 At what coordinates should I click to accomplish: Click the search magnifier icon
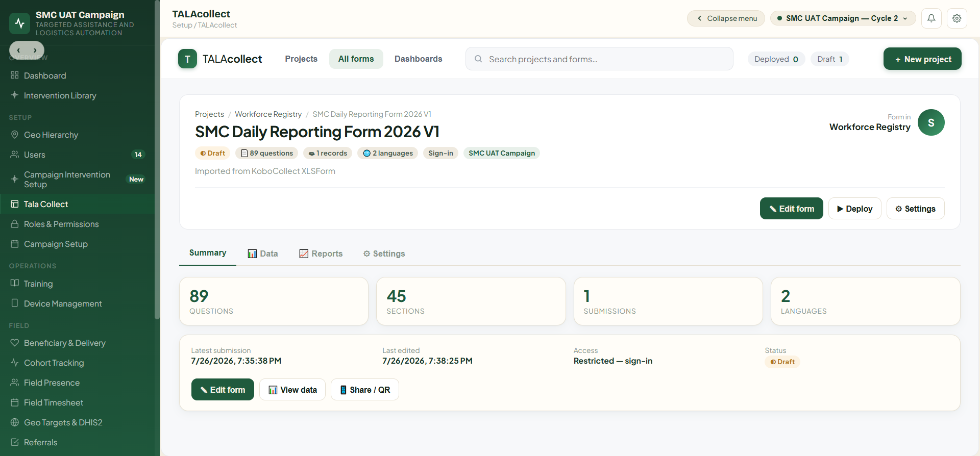click(478, 59)
